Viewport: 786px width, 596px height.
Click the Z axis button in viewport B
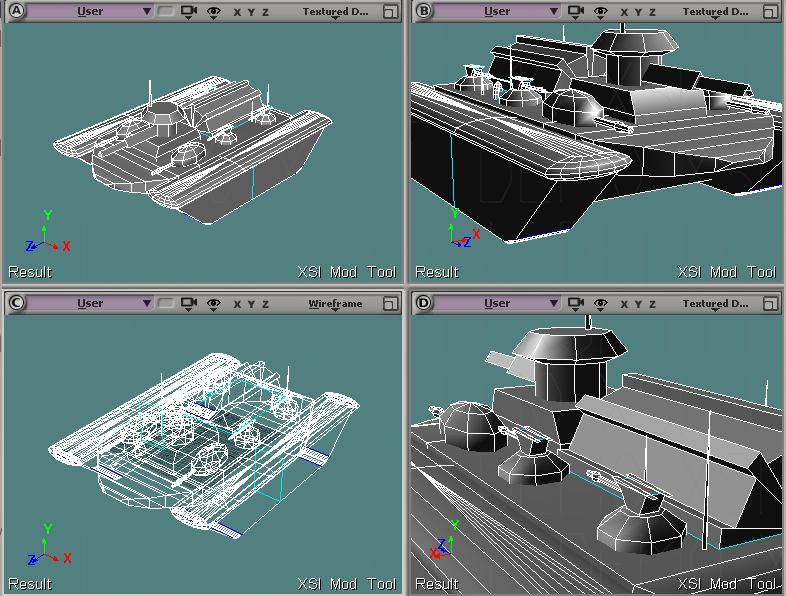coord(653,12)
